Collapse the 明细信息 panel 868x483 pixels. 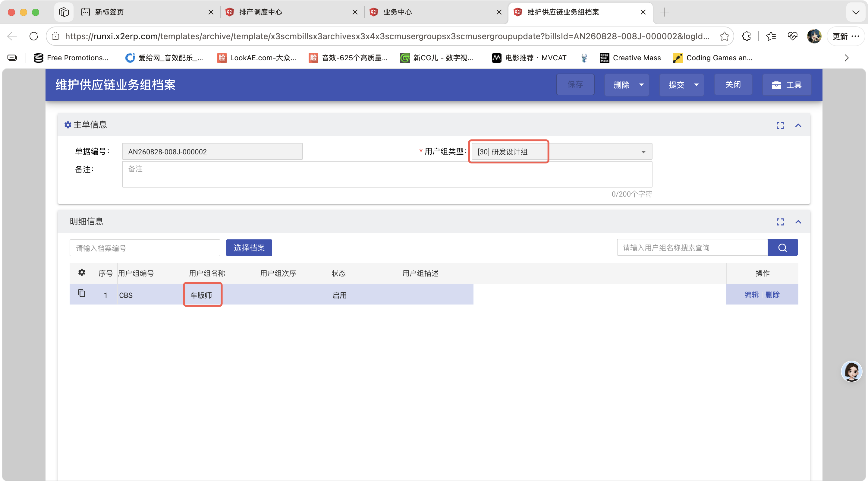click(x=798, y=222)
